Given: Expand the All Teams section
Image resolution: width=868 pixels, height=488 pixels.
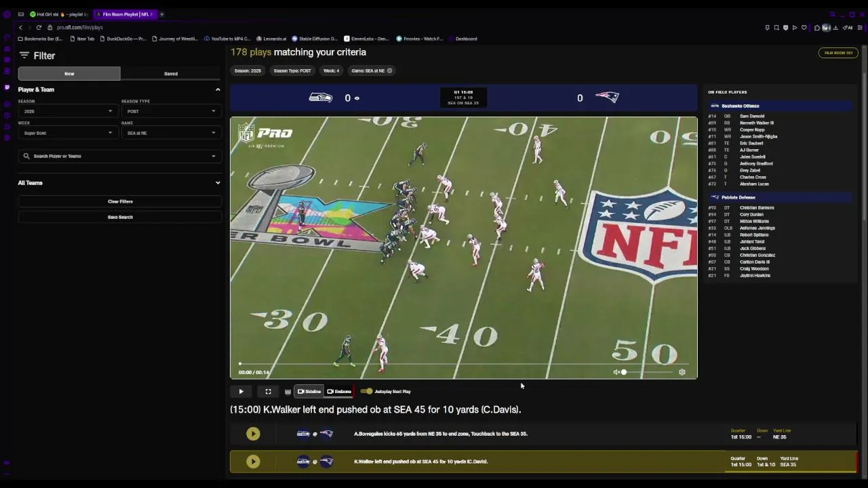Looking at the screenshot, I should 218,182.
